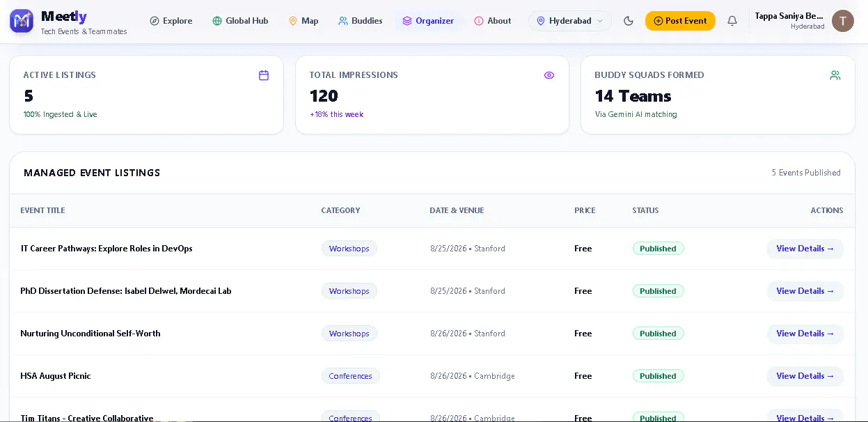Click the Workshops tag on PhD Dissertation row
This screenshot has height=422, width=868.
[349, 291]
